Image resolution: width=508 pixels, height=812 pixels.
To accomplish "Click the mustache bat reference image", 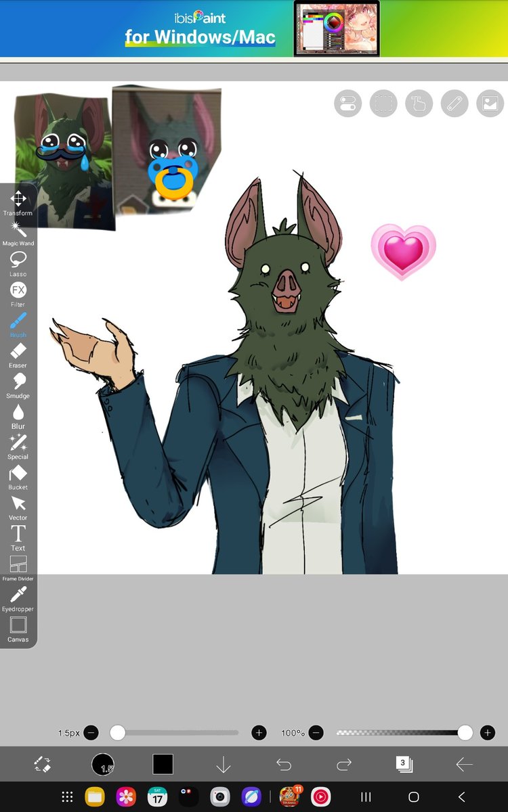I will [x=64, y=161].
